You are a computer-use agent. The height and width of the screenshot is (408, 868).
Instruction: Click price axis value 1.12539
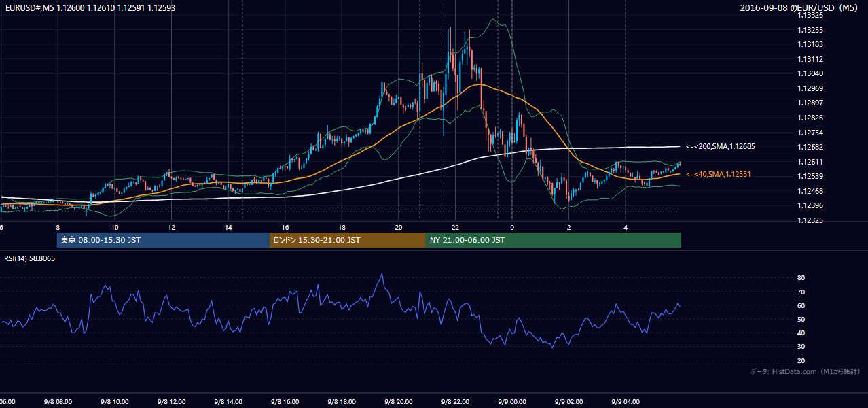click(810, 176)
